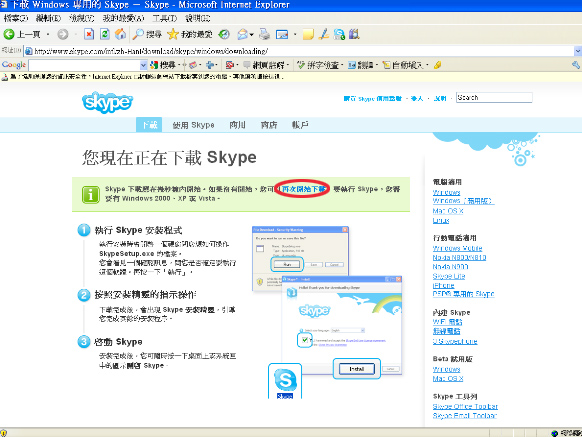Click the blue plus bookmark icon on Google toolbar
Screen dimensions: 582x437
point(210,65)
